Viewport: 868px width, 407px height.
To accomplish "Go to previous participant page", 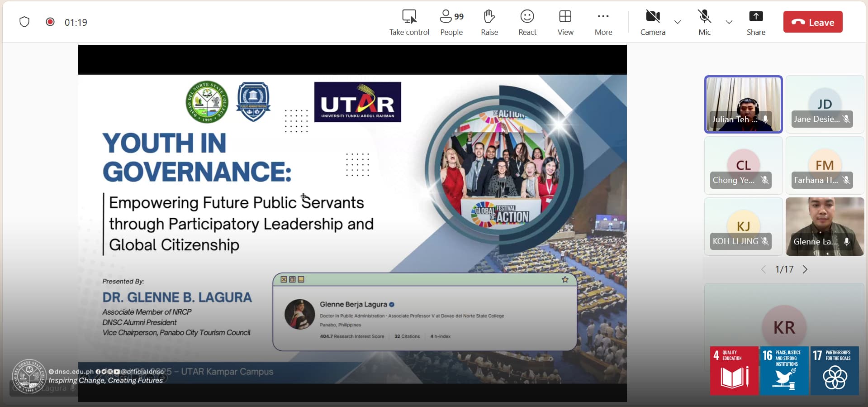I will pyautogui.click(x=764, y=269).
